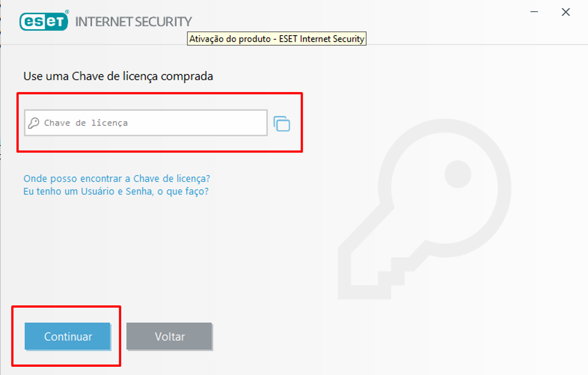The width and height of the screenshot is (588, 375).
Task: Open "Eu tenho um Usuário e Senha" link
Action: pos(116,191)
